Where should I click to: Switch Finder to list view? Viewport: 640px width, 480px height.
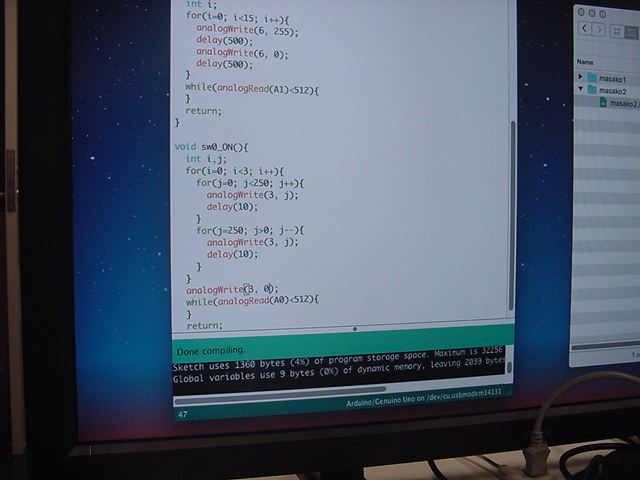click(632, 32)
